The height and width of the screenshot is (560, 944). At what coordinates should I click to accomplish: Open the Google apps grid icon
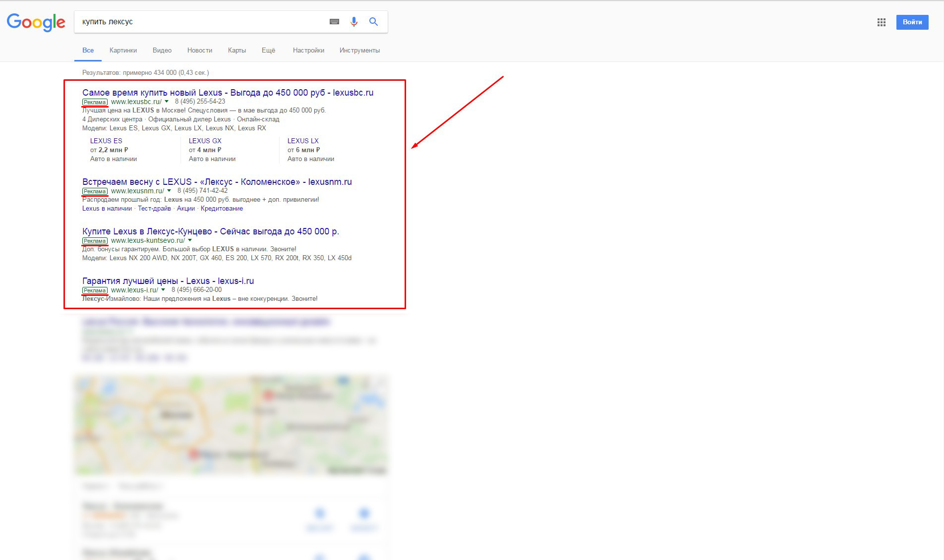click(x=881, y=22)
